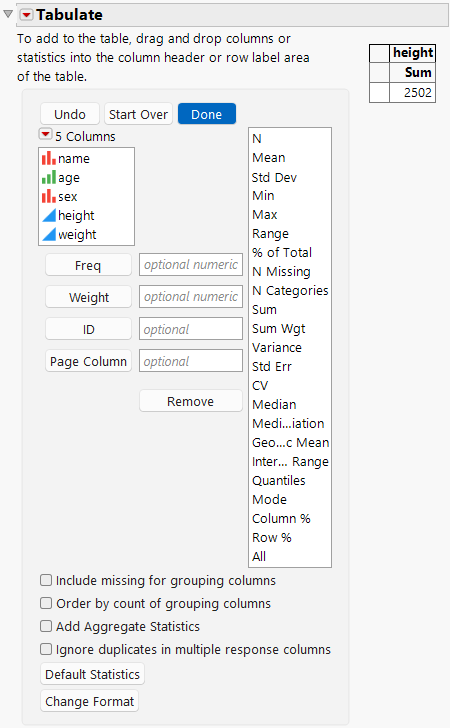
Task: Check Ignore duplicates in multiple response columns
Action: (46, 649)
